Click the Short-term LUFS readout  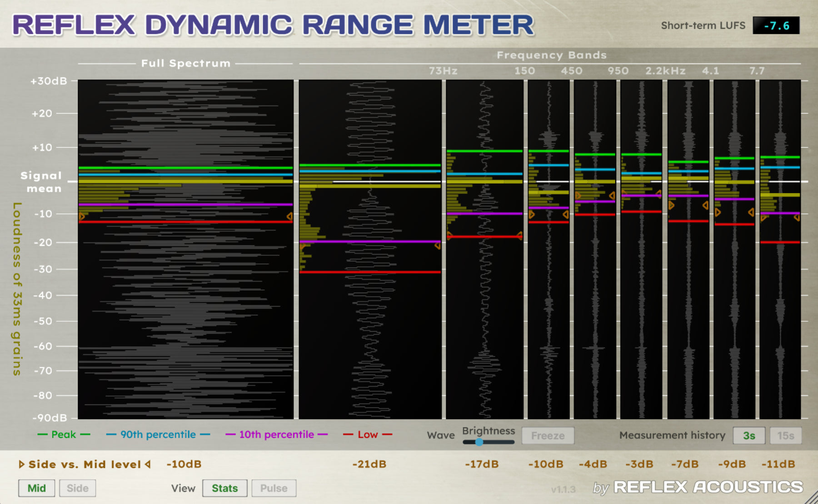pyautogui.click(x=776, y=25)
